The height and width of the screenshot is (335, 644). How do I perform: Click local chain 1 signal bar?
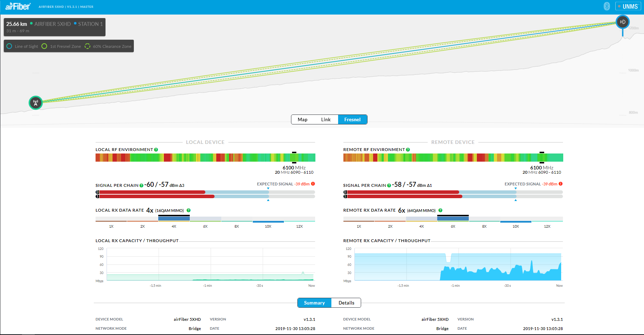click(205, 196)
